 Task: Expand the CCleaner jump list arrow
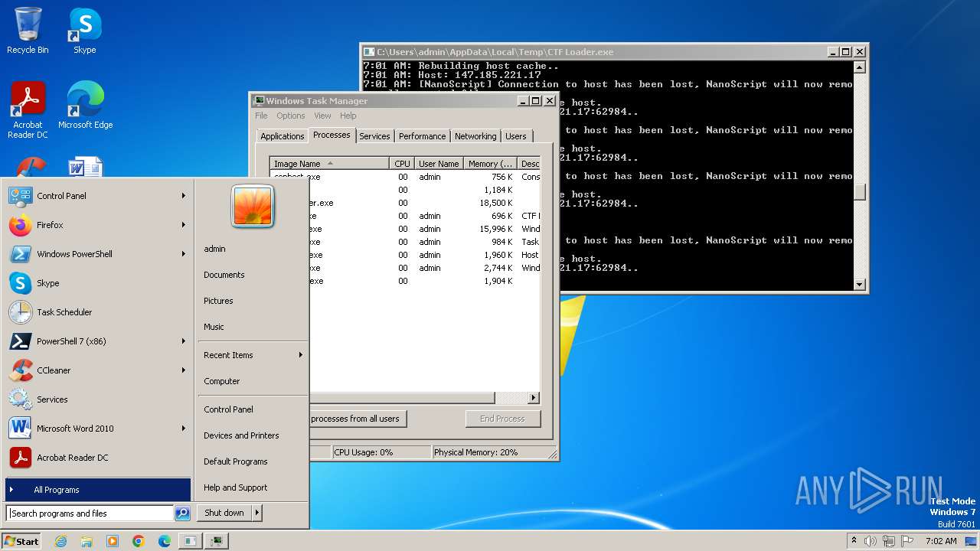184,370
